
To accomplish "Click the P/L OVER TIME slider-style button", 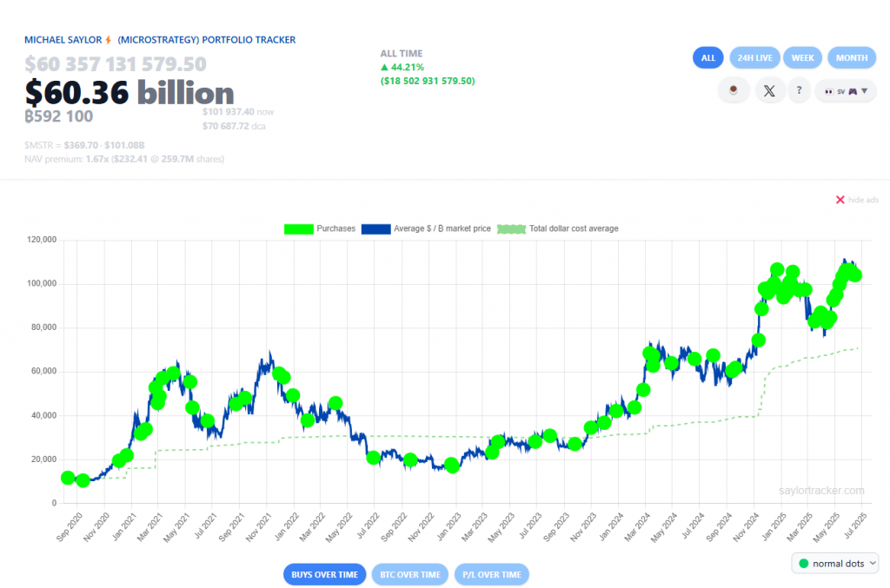I will point(491,574).
